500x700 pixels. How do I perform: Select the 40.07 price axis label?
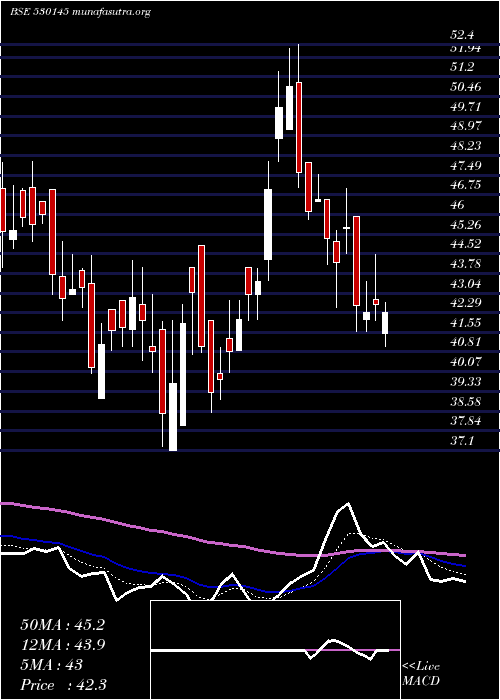[x=466, y=362]
